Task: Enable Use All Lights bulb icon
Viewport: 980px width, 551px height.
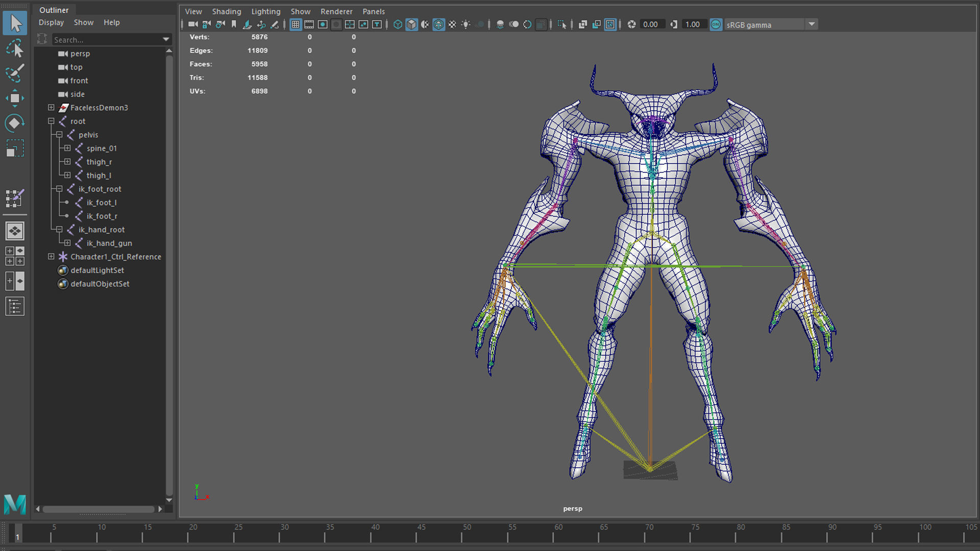Action: [x=465, y=24]
